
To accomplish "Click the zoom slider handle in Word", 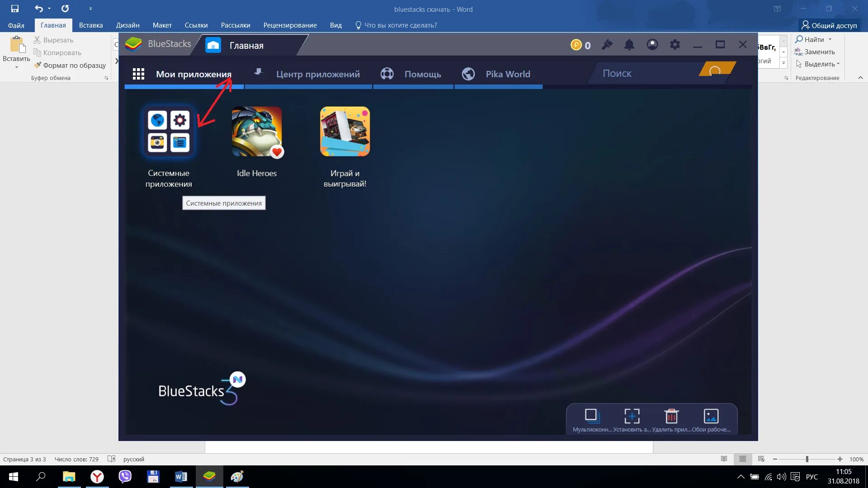I will click(807, 459).
